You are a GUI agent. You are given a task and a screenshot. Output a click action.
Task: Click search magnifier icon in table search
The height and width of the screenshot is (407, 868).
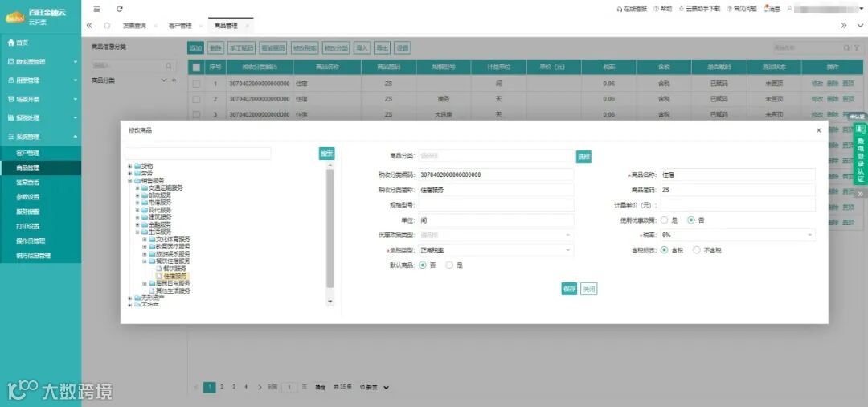point(846,48)
